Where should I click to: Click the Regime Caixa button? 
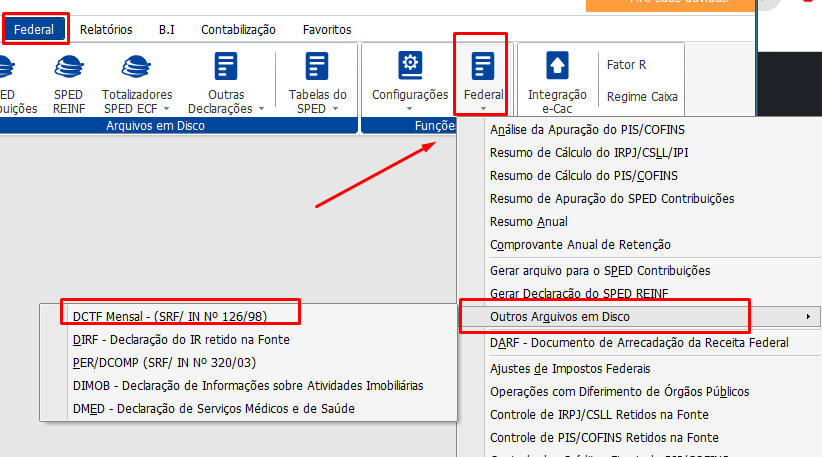[641, 97]
